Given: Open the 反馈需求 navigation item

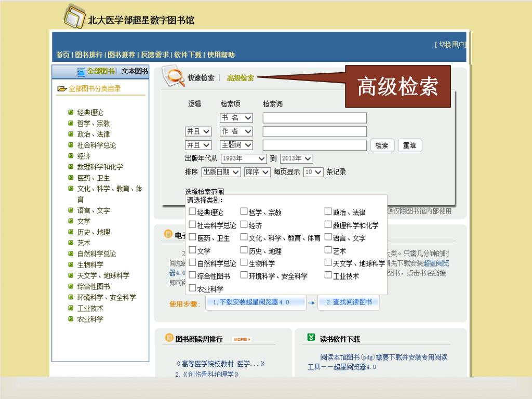Looking at the screenshot, I should [155, 55].
